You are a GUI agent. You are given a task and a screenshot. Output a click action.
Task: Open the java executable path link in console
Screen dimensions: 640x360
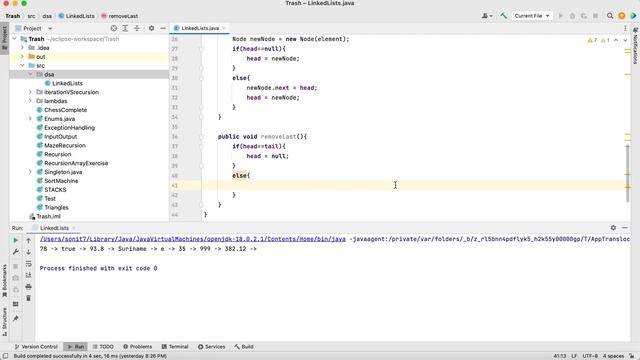(193, 239)
